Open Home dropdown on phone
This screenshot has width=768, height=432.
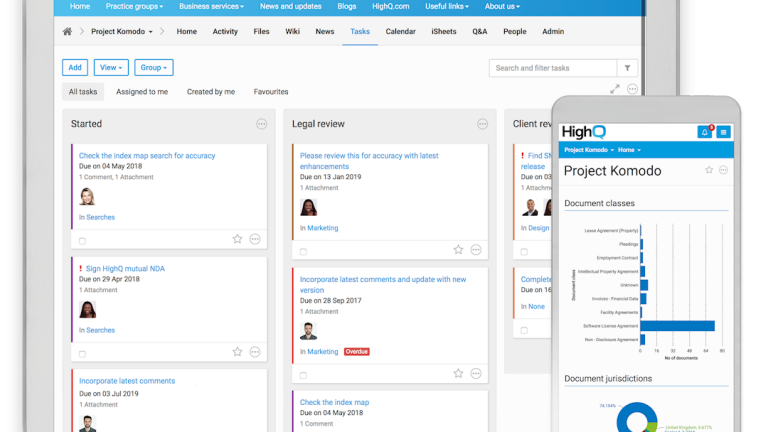[x=629, y=150]
